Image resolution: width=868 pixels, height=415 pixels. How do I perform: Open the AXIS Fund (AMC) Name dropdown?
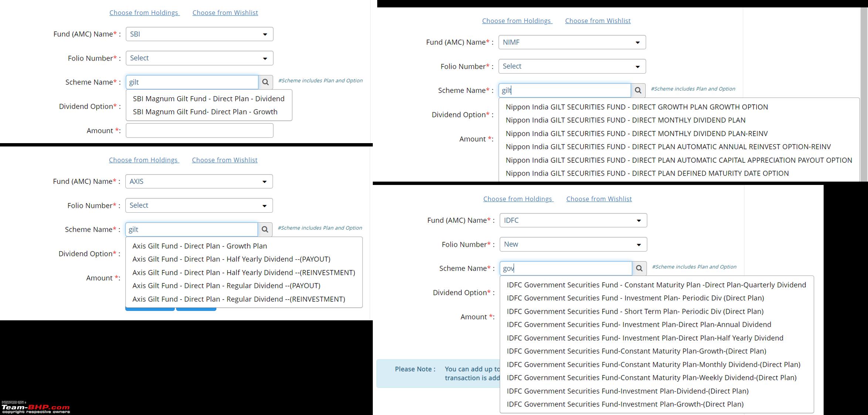199,181
